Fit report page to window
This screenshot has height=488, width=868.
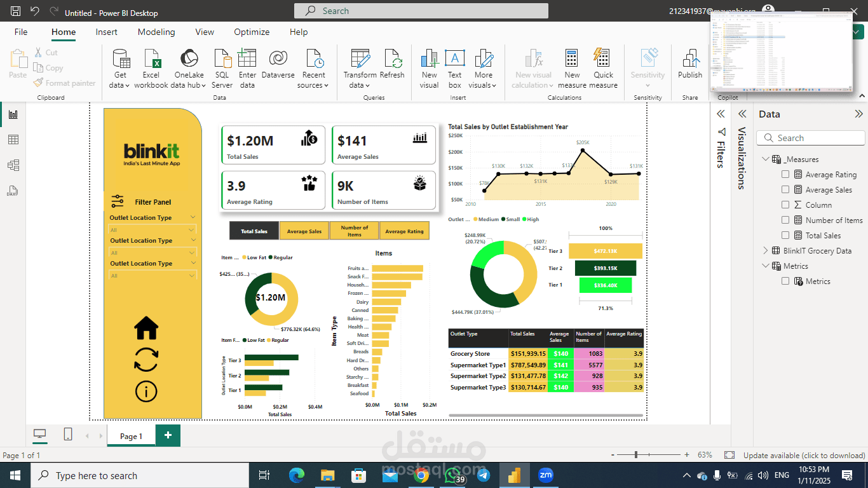coord(729,455)
